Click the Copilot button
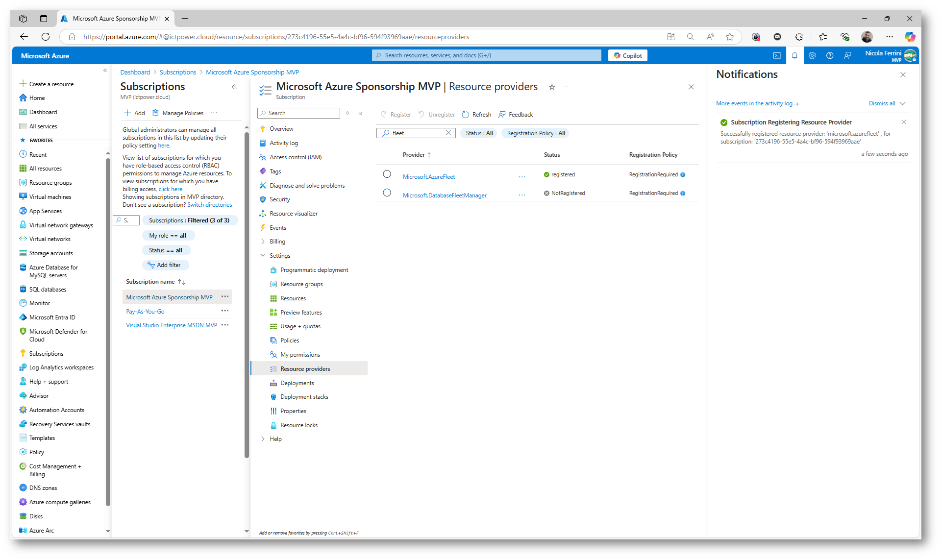 (x=627, y=55)
